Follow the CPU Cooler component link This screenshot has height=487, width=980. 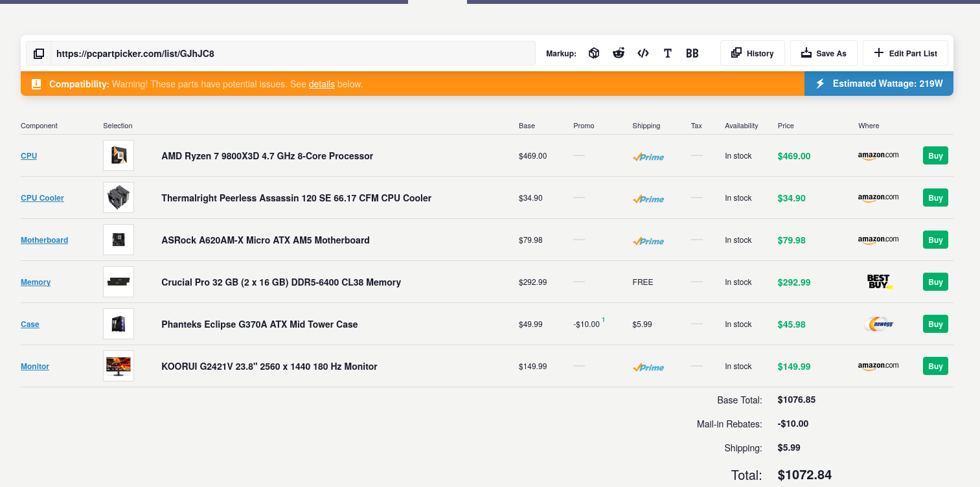(x=42, y=198)
